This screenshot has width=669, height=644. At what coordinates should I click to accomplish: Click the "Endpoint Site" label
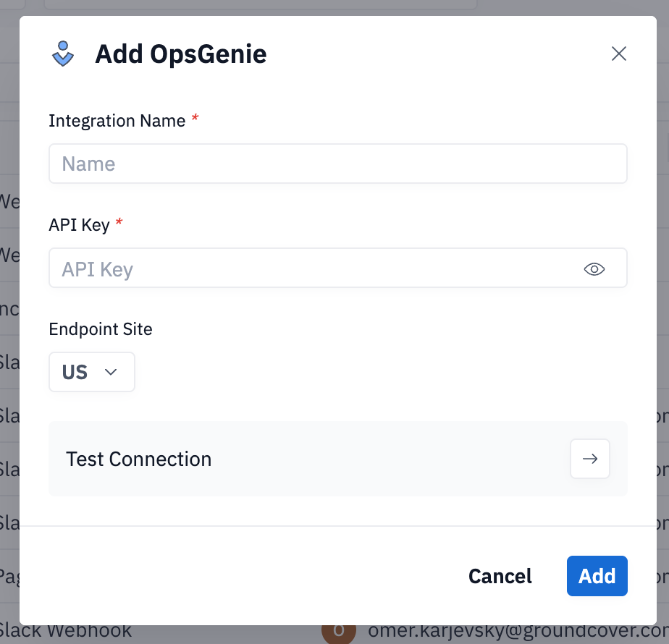pyautogui.click(x=101, y=329)
